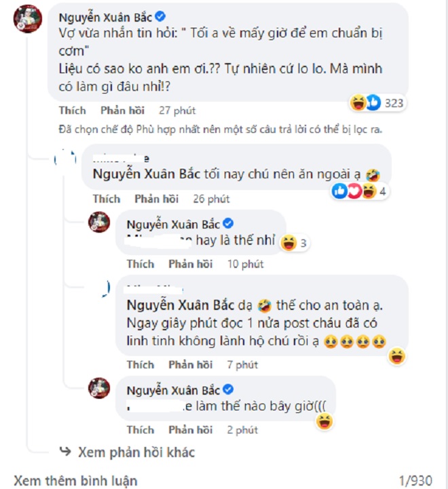Click the '10 phút' timestamp link
The width and height of the screenshot is (448, 489).
243,264
